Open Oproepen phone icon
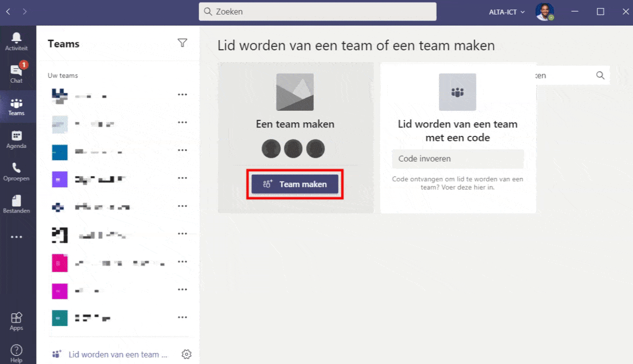 (x=17, y=171)
